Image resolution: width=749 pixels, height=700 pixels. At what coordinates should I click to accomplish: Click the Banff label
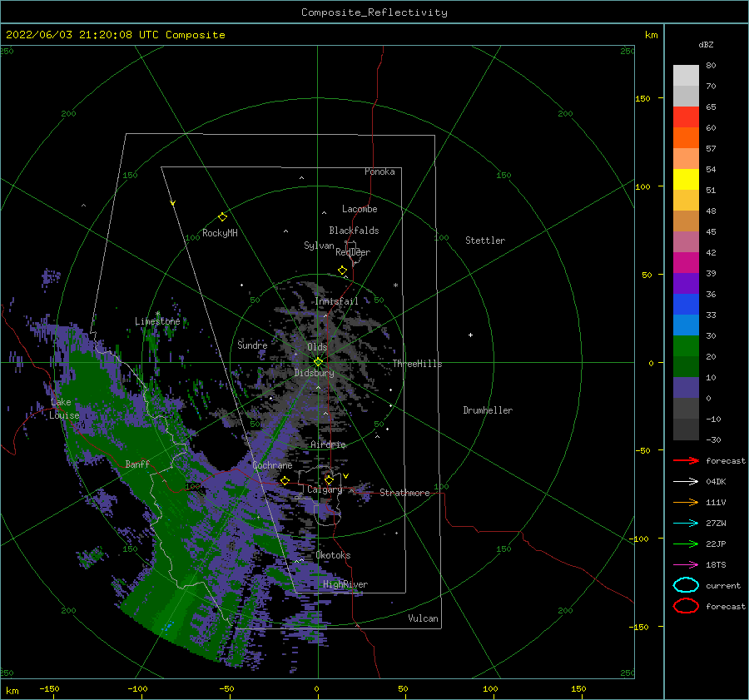click(137, 464)
